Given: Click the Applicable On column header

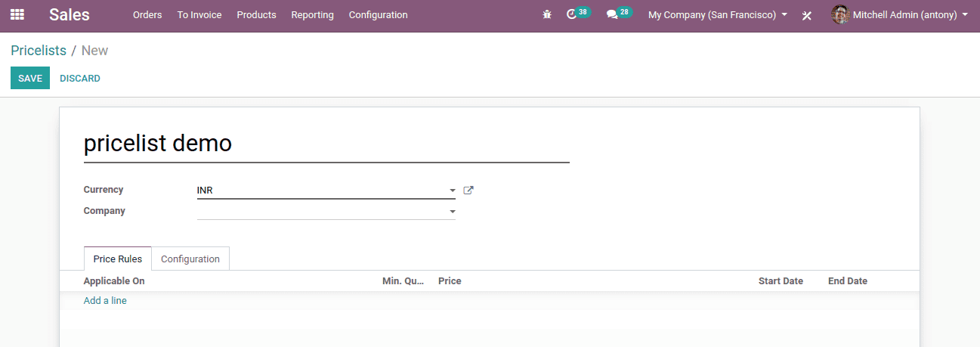Looking at the screenshot, I should coord(114,280).
